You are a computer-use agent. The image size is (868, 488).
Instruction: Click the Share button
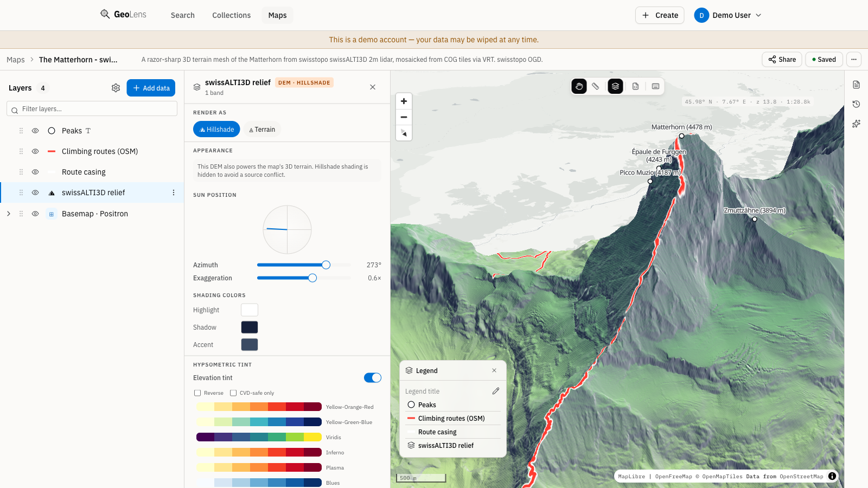pos(782,60)
